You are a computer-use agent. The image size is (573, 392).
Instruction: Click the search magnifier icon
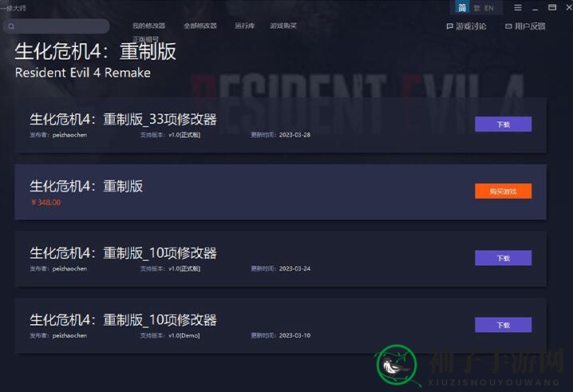[11, 26]
